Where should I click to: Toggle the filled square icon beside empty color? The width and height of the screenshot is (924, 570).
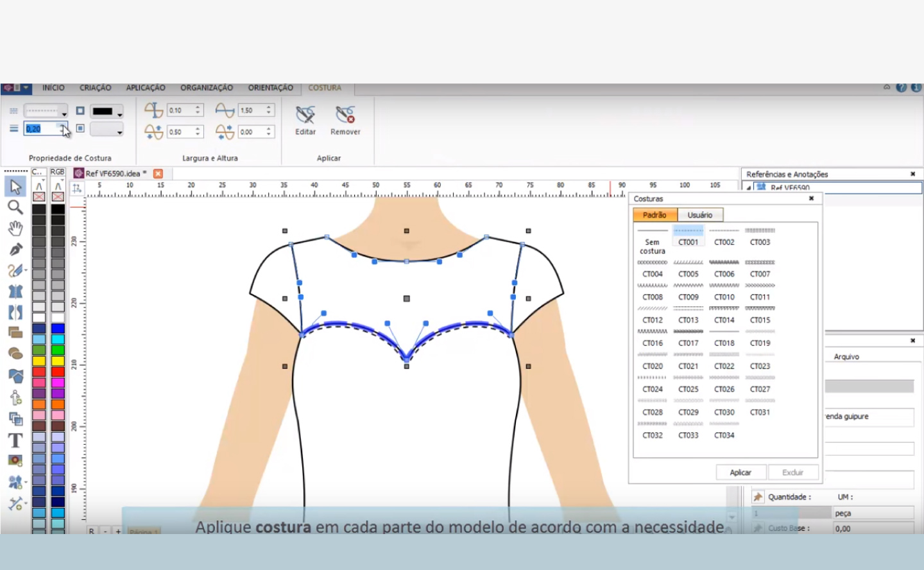pyautogui.click(x=80, y=128)
